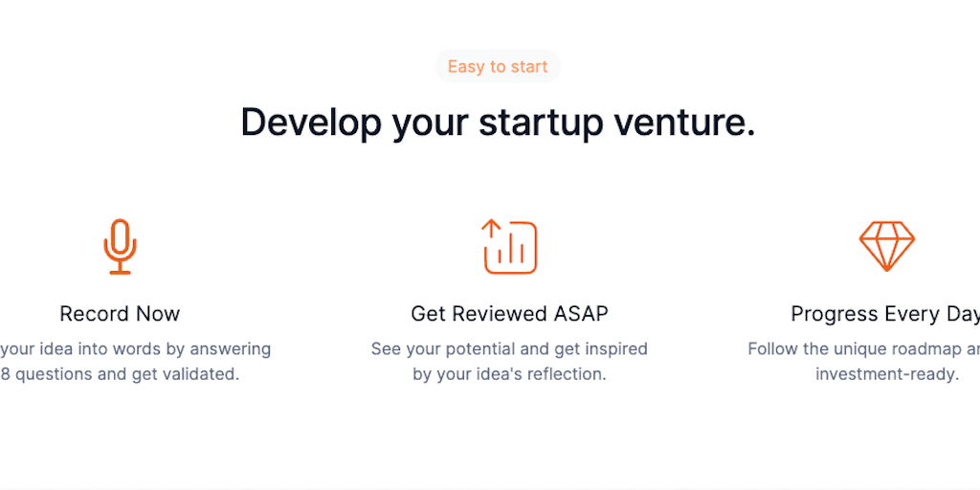Click the review chart icon
The image size is (980, 490).
point(509,247)
